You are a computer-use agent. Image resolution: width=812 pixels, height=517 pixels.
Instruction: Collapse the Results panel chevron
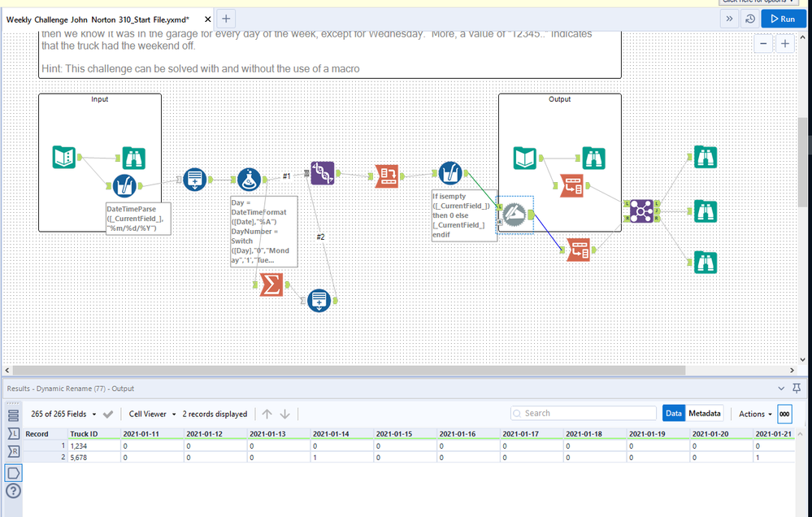(781, 389)
